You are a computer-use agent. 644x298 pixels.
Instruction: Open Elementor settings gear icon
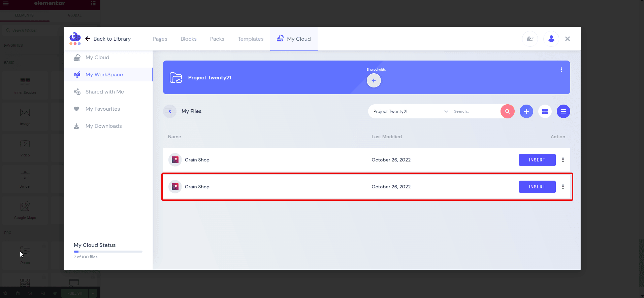5,293
